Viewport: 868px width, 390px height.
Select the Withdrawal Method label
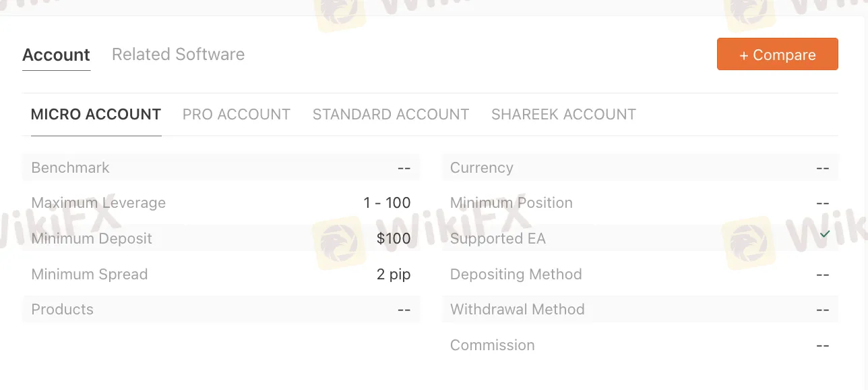(x=518, y=310)
